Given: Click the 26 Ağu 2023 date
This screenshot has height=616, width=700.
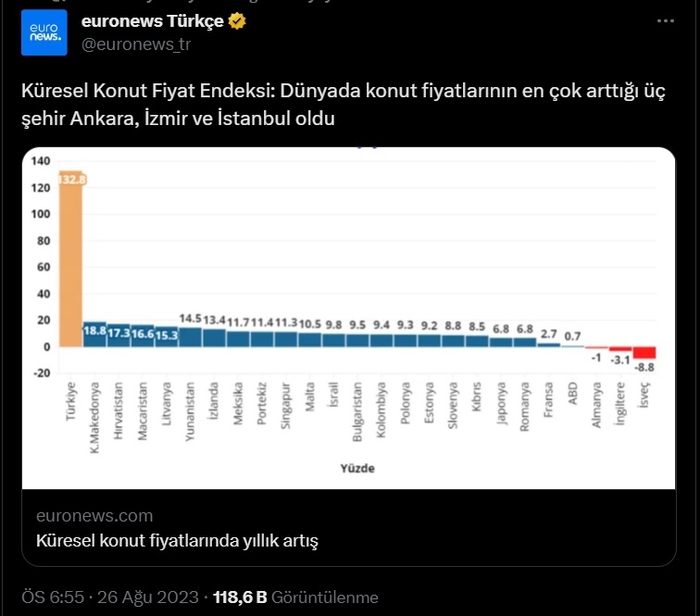Looking at the screenshot, I should [148, 597].
